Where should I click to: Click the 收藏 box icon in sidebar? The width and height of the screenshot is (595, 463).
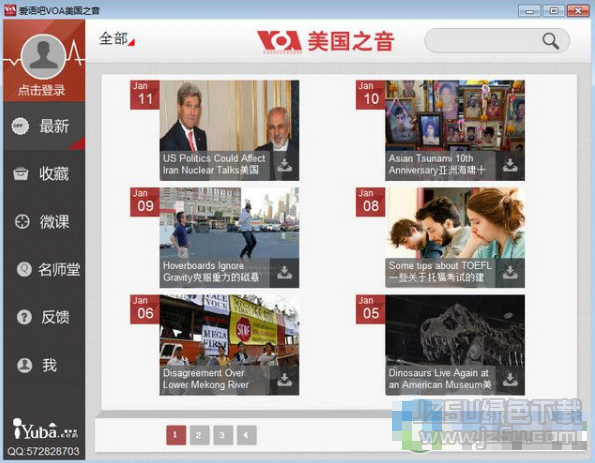click(x=20, y=174)
